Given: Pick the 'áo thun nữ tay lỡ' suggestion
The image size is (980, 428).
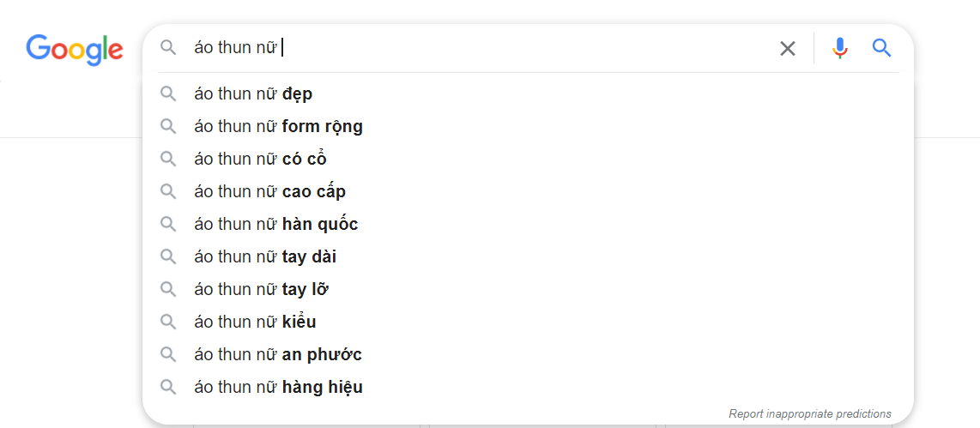Looking at the screenshot, I should tap(261, 289).
